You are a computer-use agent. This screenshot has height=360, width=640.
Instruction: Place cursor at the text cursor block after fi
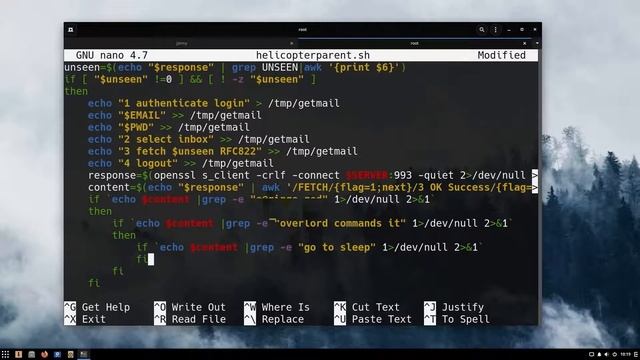[151, 259]
